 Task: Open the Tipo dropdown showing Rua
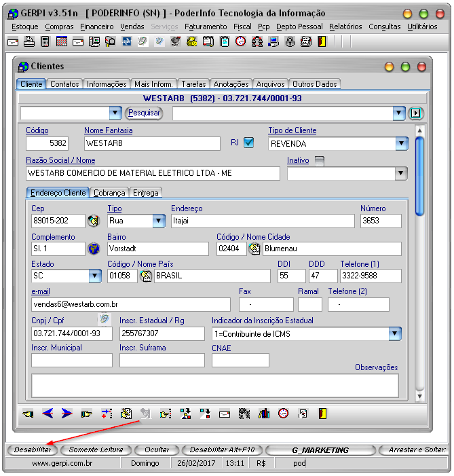(159, 221)
